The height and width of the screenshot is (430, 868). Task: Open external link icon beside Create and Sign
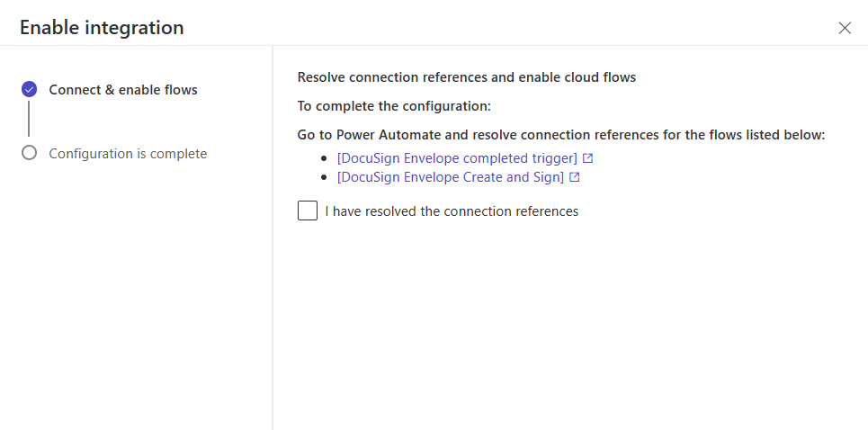(574, 177)
